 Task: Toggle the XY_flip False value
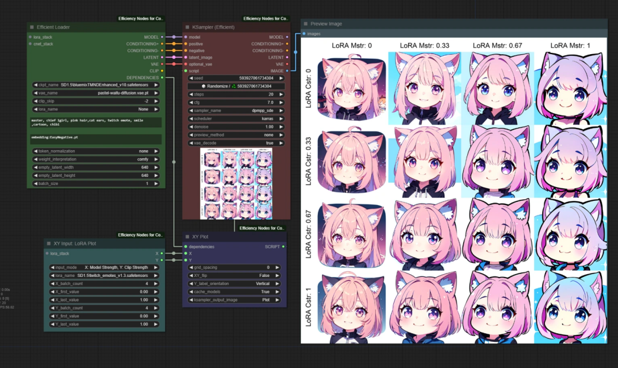tap(234, 275)
